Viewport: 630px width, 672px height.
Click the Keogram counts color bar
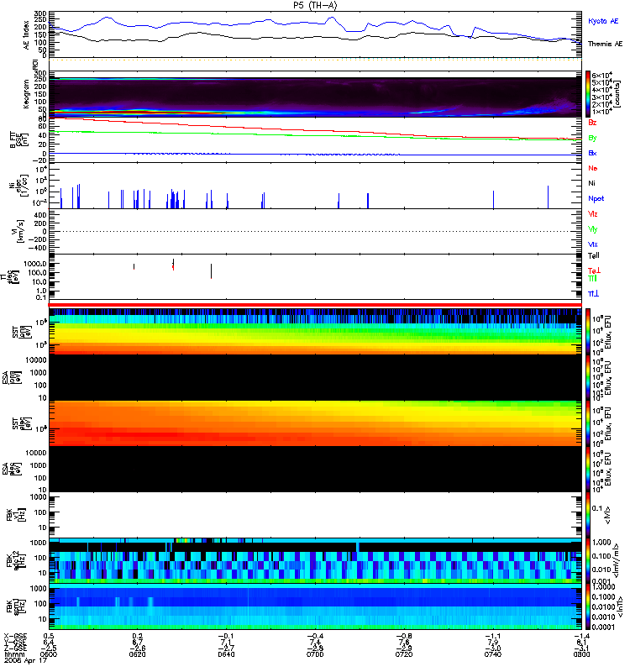click(588, 94)
